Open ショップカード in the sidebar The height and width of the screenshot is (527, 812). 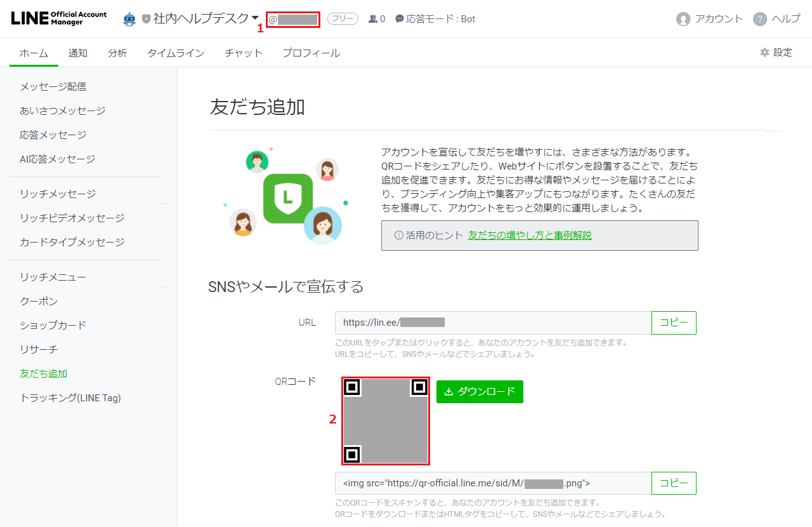point(53,325)
